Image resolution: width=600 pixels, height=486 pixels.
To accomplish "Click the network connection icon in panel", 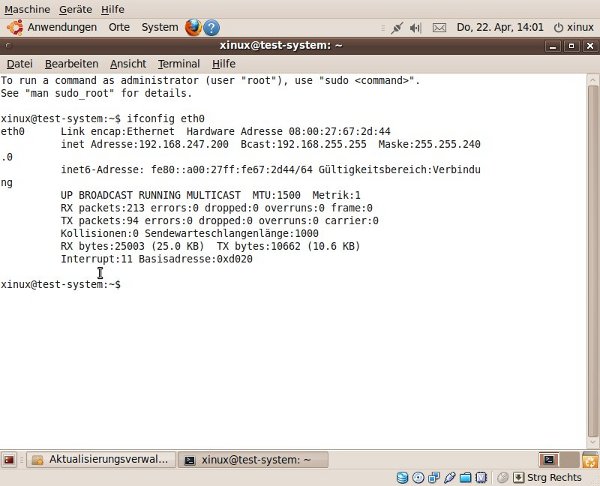I will (397, 27).
